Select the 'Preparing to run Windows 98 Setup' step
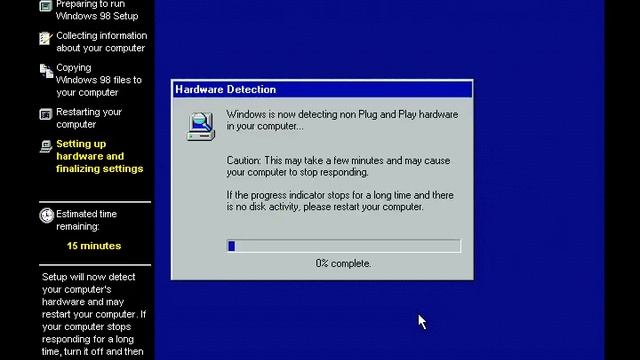The height and width of the screenshot is (360, 640). (x=97, y=10)
